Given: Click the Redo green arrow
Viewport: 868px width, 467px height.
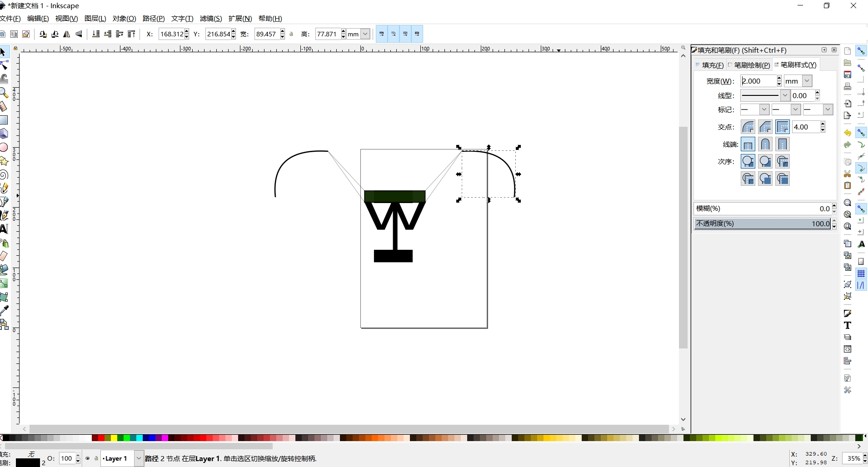Looking at the screenshot, I should pyautogui.click(x=848, y=145).
